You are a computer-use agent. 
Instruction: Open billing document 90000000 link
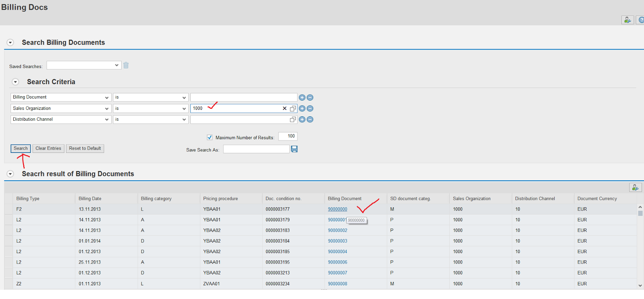[337, 209]
